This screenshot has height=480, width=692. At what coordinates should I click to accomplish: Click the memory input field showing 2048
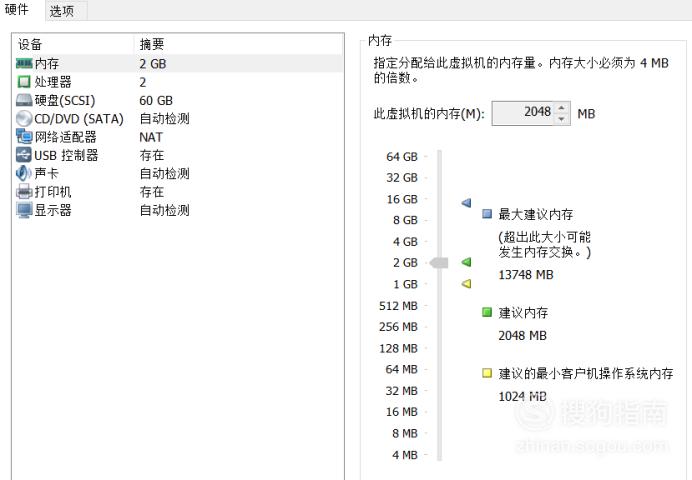[523, 113]
